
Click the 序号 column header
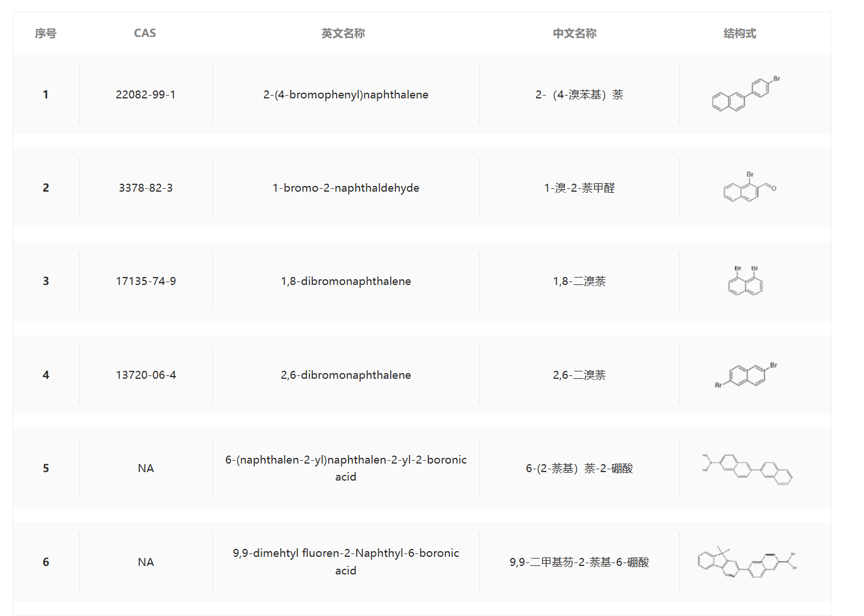[46, 33]
